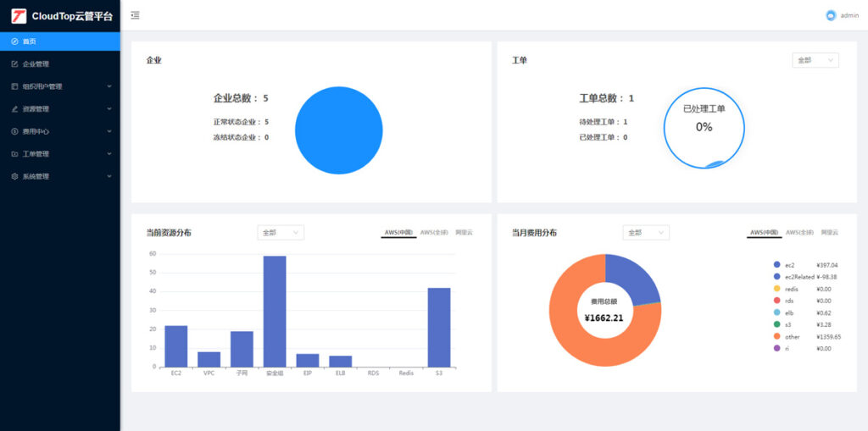Click the admin username in the header
This screenshot has height=431, width=868.
coord(849,15)
